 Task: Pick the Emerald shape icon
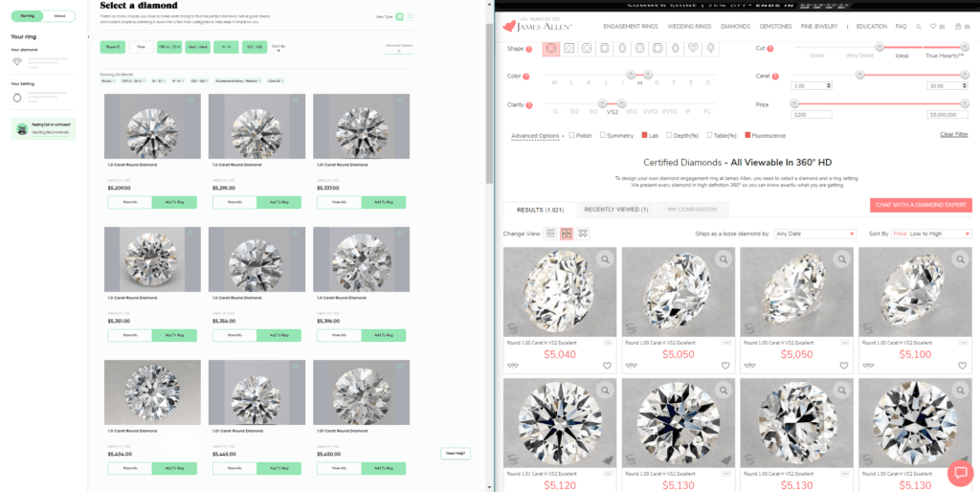pyautogui.click(x=605, y=48)
